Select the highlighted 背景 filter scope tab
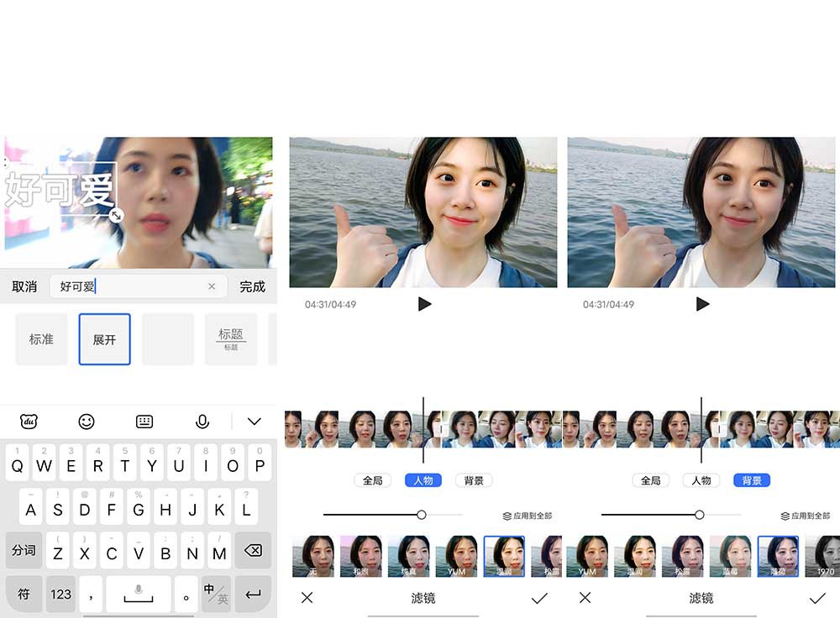 point(752,480)
